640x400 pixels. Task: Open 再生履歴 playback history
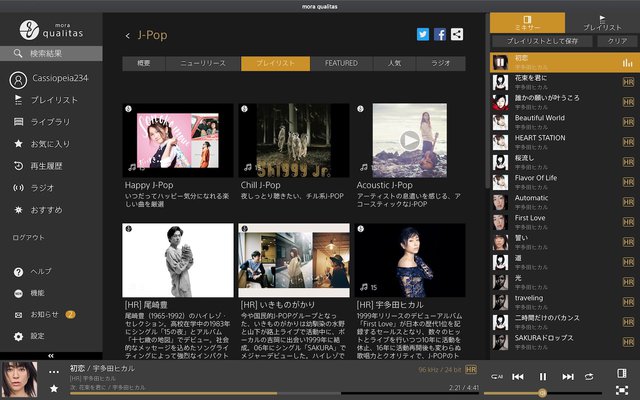(46, 165)
